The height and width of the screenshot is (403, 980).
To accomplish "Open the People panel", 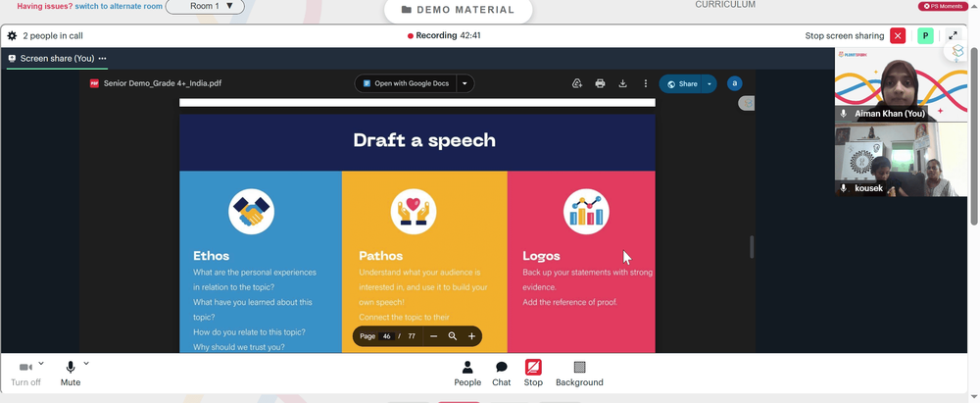I will pyautogui.click(x=467, y=374).
